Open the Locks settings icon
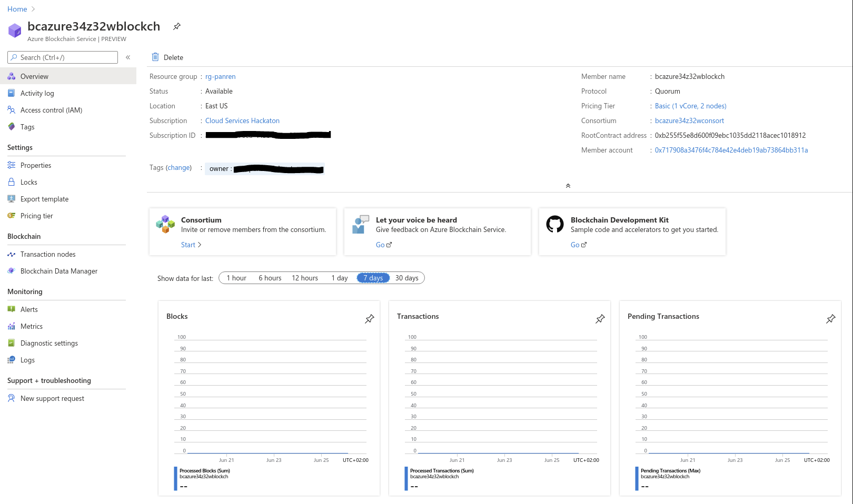Screen dimensions: 853x504 click(12, 182)
